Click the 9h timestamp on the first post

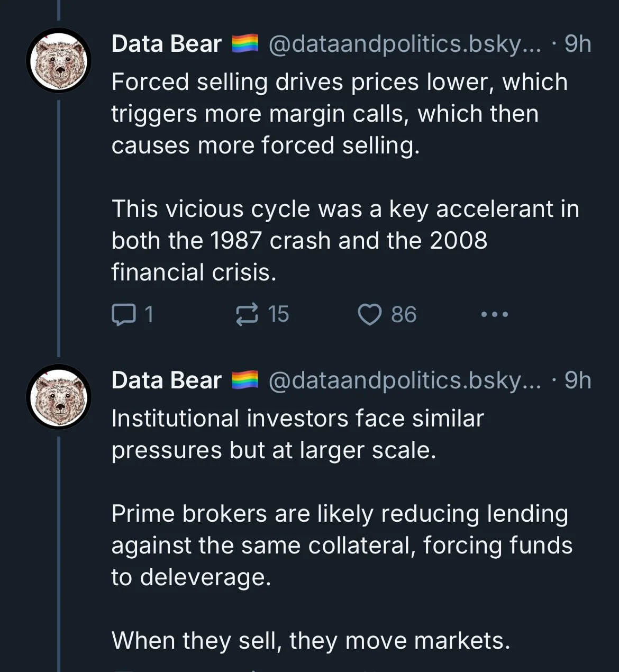pyautogui.click(x=577, y=44)
